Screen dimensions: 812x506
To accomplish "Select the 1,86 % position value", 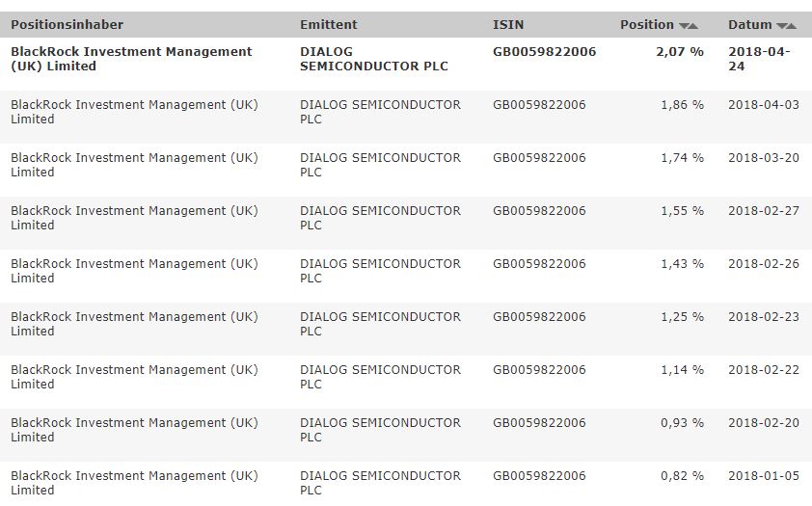I will 682,105.
